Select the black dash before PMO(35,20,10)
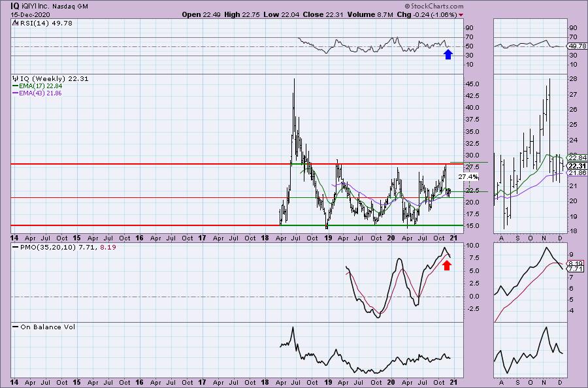This screenshot has height=388, width=588. click(x=16, y=248)
